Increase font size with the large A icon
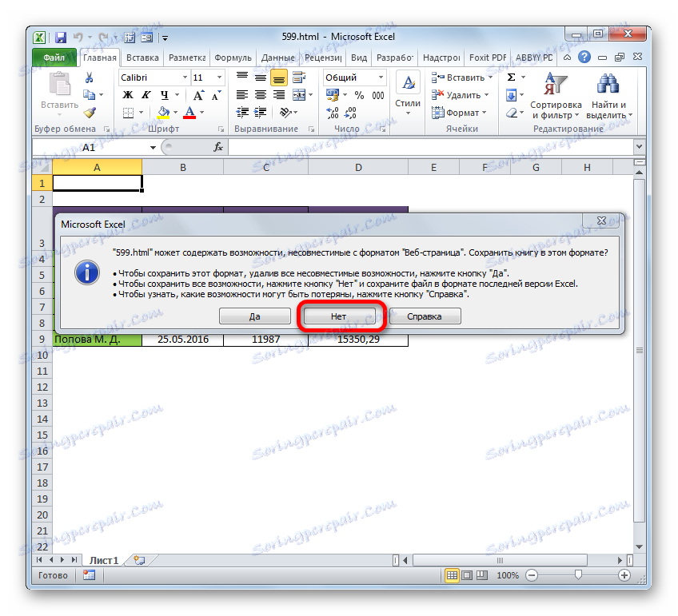Viewport: 678px width, 616px height. point(198,95)
